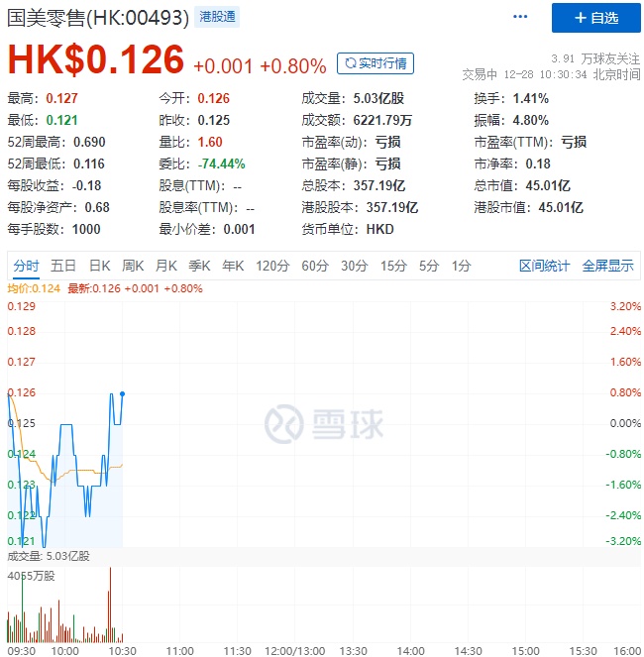
Task: Select the 5分 interval tab
Action: (x=429, y=266)
